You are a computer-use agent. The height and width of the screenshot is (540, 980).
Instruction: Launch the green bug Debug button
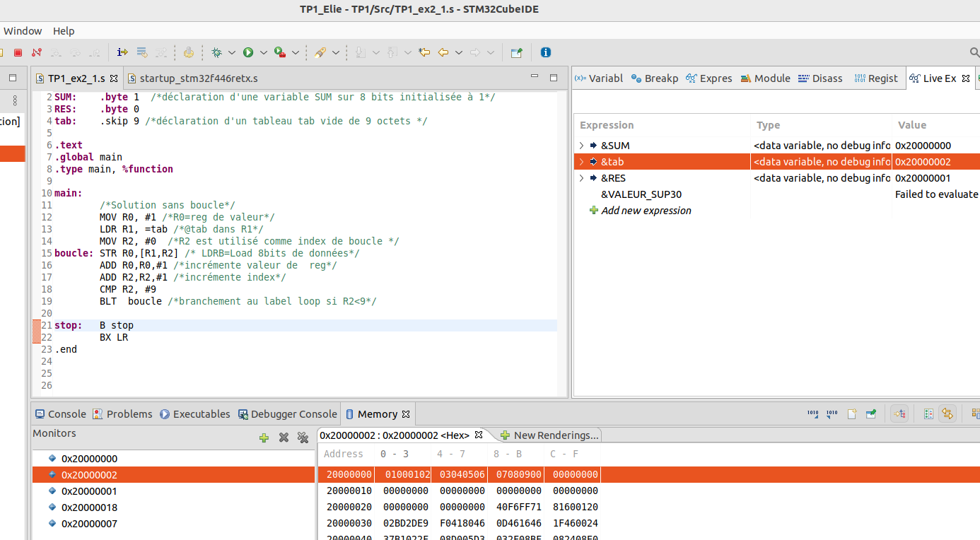[x=217, y=52]
